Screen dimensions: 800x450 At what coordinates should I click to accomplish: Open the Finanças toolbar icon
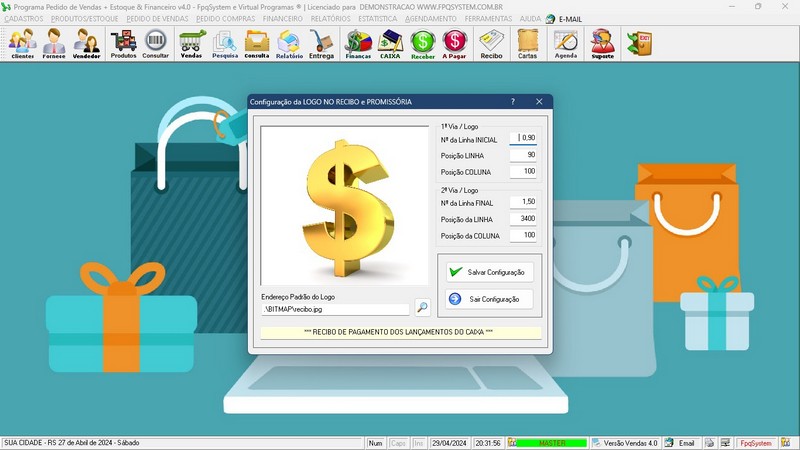click(358, 44)
